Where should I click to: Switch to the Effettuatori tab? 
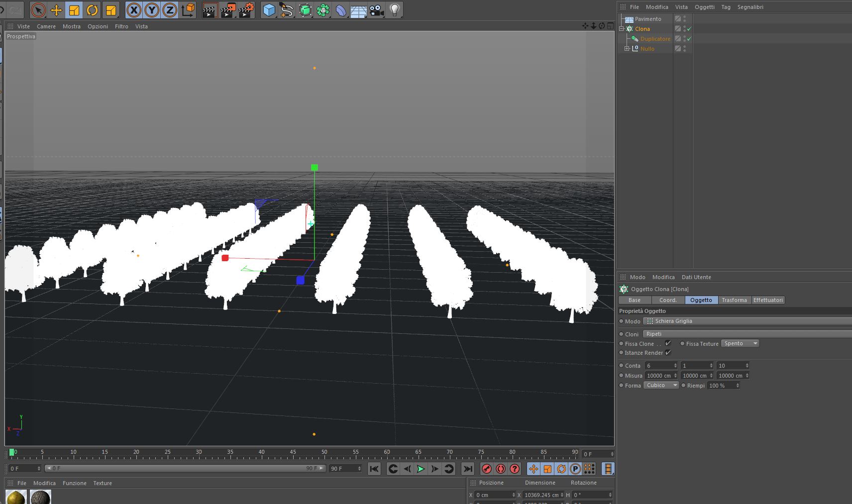click(x=768, y=300)
